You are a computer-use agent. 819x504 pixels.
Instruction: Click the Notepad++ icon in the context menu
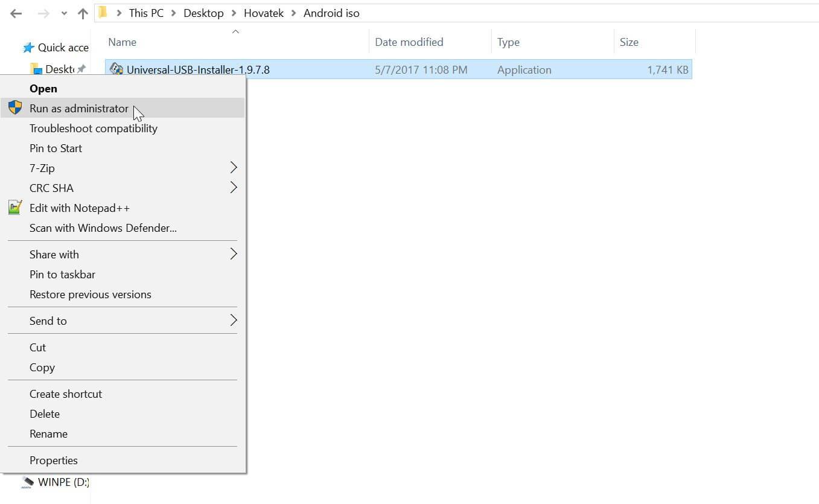(x=15, y=208)
